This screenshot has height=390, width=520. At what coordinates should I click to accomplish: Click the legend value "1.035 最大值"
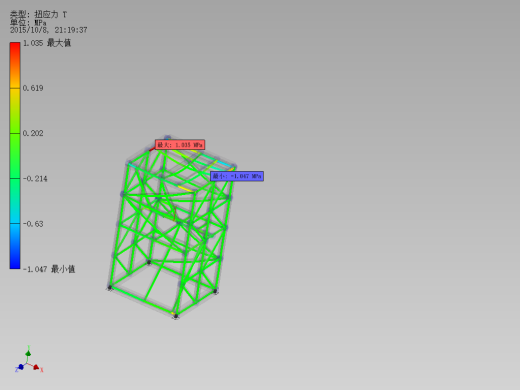pos(47,43)
